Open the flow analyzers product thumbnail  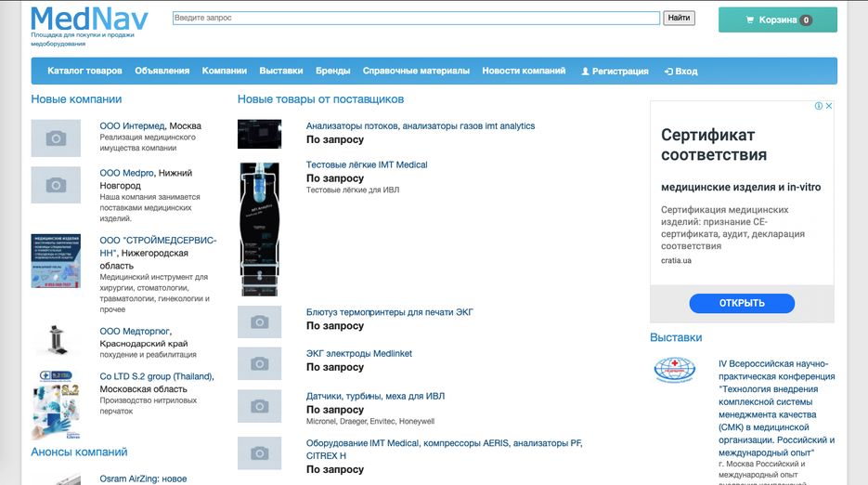(260, 134)
